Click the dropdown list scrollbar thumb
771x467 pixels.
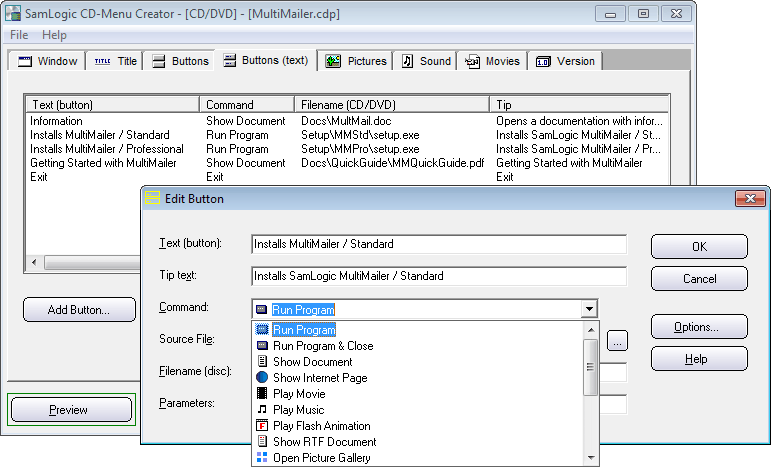pyautogui.click(x=591, y=367)
